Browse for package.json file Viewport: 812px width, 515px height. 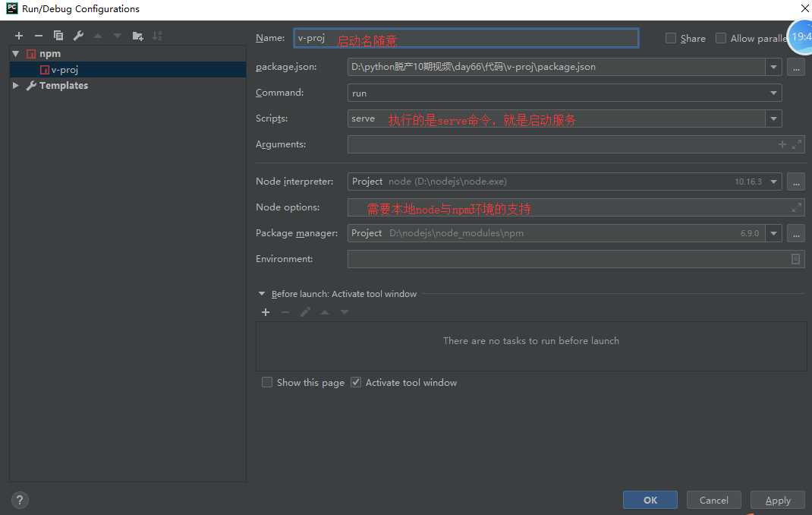coord(796,67)
